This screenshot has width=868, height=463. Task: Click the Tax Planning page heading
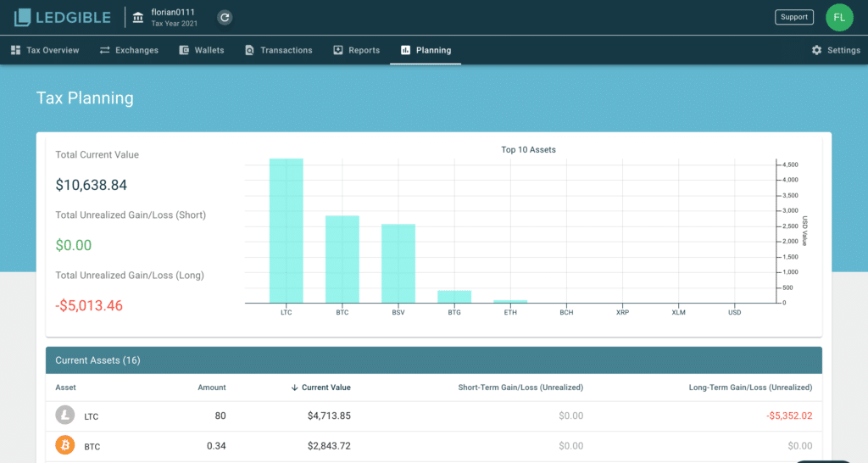85,98
